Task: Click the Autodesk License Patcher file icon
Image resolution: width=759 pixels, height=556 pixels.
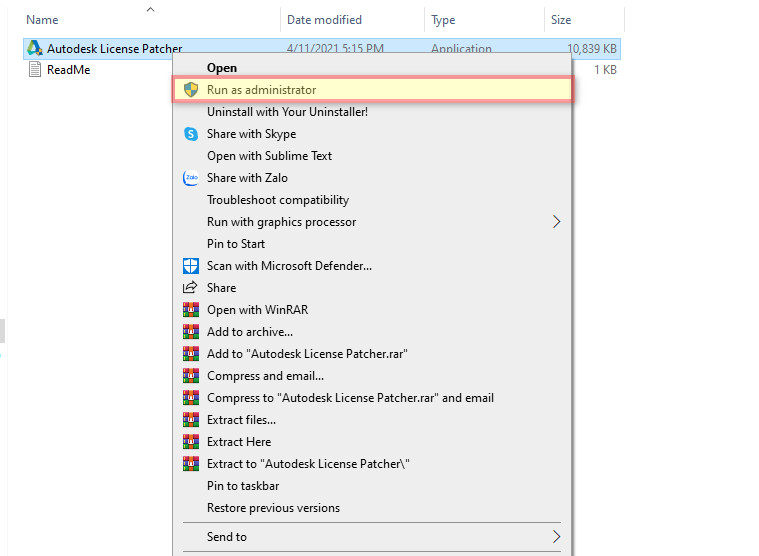Action: (x=34, y=48)
